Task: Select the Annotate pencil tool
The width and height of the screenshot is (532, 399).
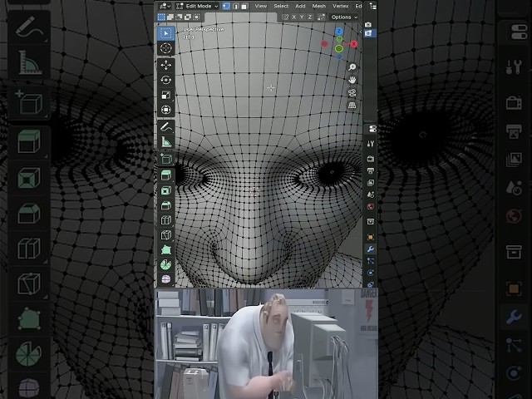Action: tap(166, 127)
